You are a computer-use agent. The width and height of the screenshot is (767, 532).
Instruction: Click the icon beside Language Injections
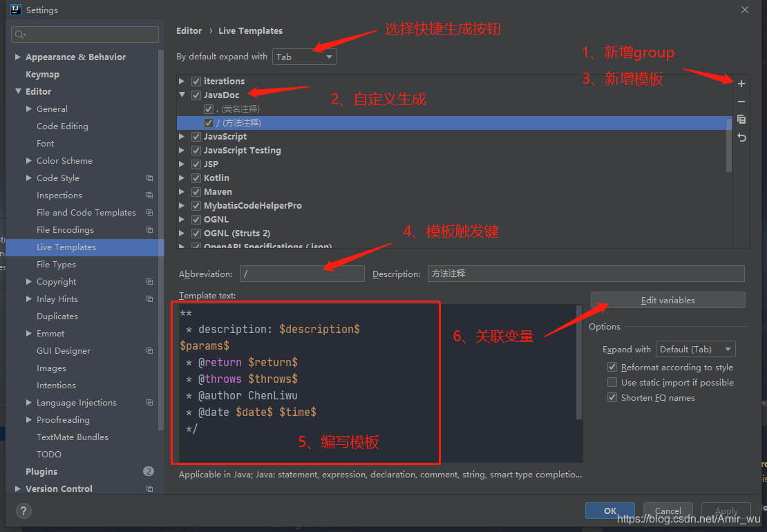149,402
